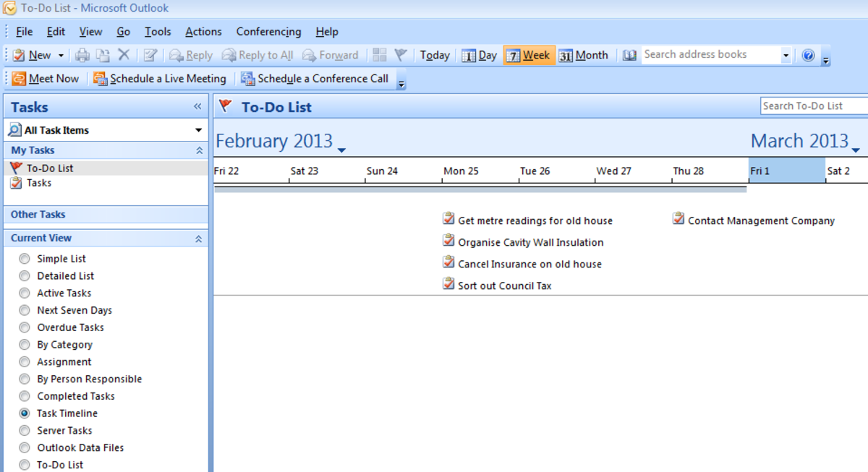Image resolution: width=868 pixels, height=472 pixels.
Task: Click the Search To-Do List input field
Action: coord(812,106)
